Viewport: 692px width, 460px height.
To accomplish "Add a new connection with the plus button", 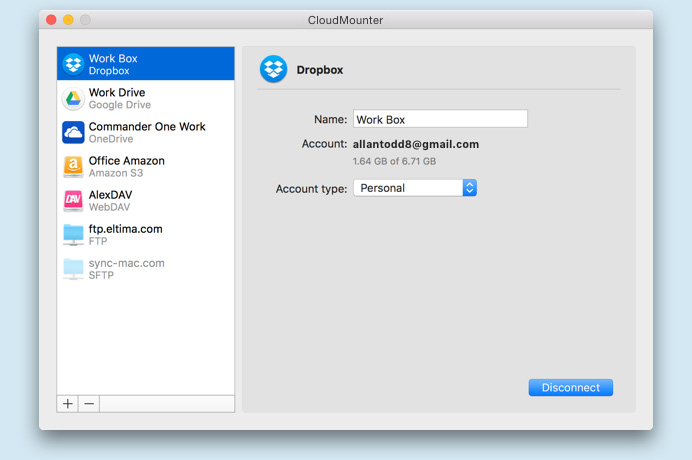I will pos(68,404).
